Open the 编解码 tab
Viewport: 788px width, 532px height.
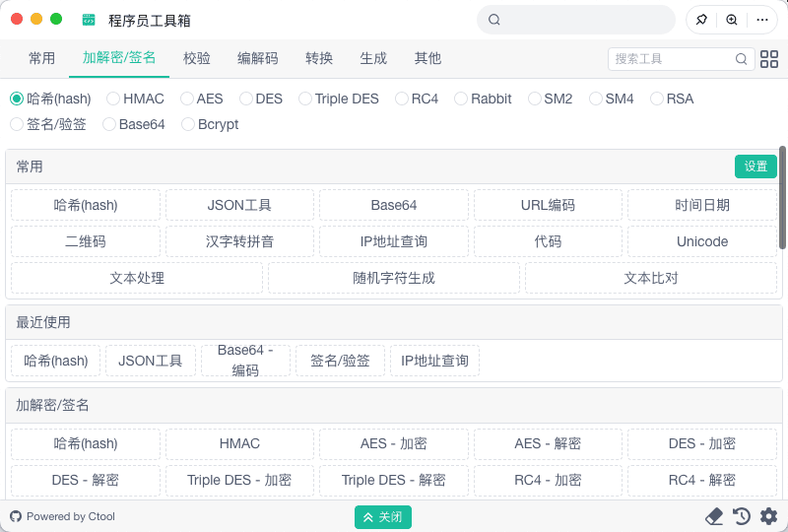coord(258,58)
